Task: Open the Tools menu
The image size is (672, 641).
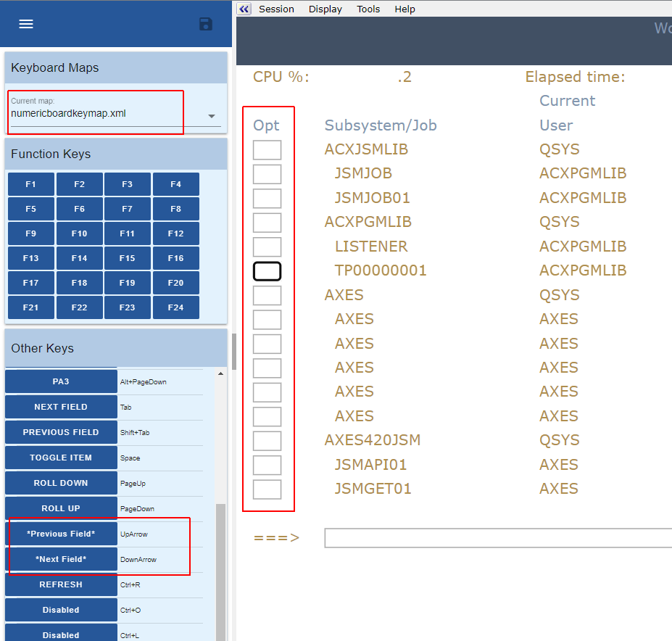Action: pyautogui.click(x=368, y=9)
